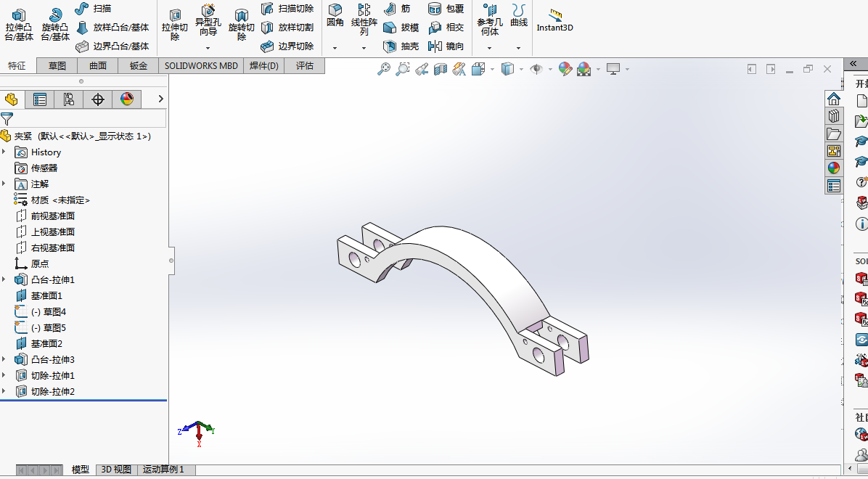Choose the 拔模 draft tool
This screenshot has width=868, height=479.
coord(401,27)
